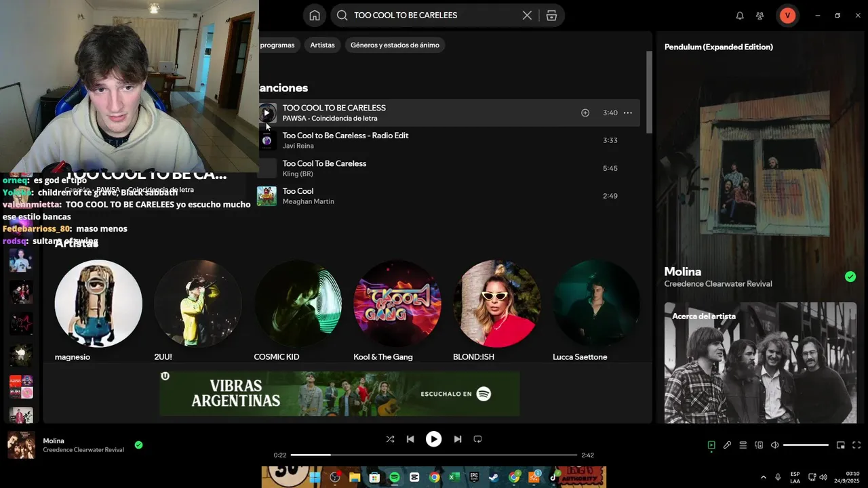This screenshot has width=868, height=488.
Task: Open the magnesio artist card
Action: [x=98, y=310]
